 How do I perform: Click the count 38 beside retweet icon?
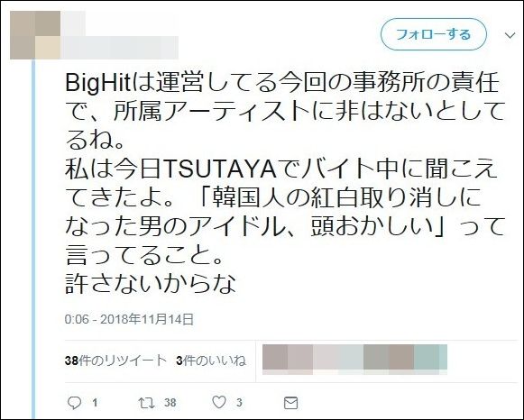[x=170, y=403]
